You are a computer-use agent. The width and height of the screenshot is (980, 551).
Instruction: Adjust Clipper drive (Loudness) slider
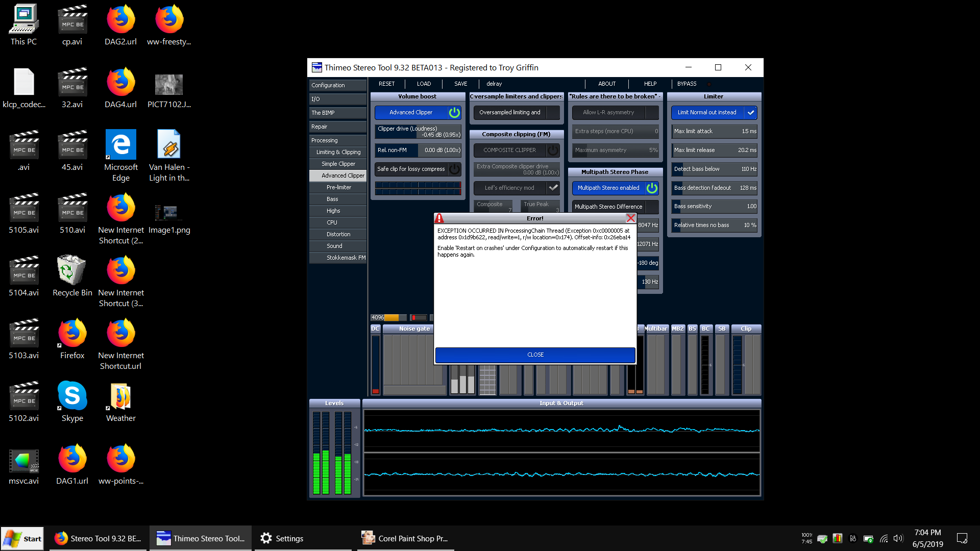(418, 132)
